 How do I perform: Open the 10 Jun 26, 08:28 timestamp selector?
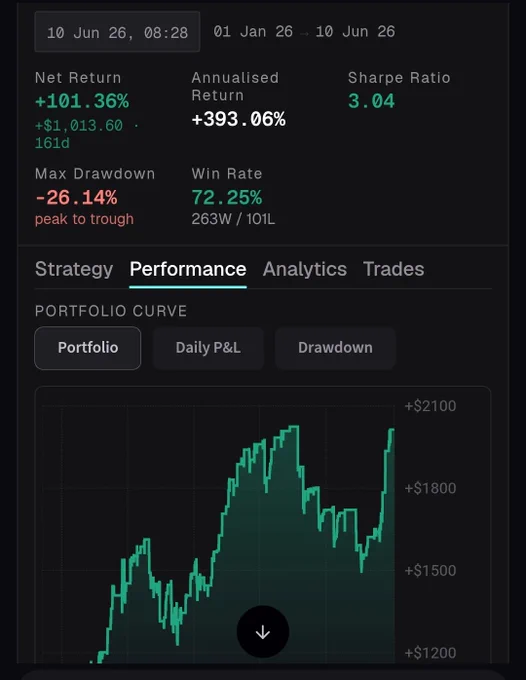[117, 32]
